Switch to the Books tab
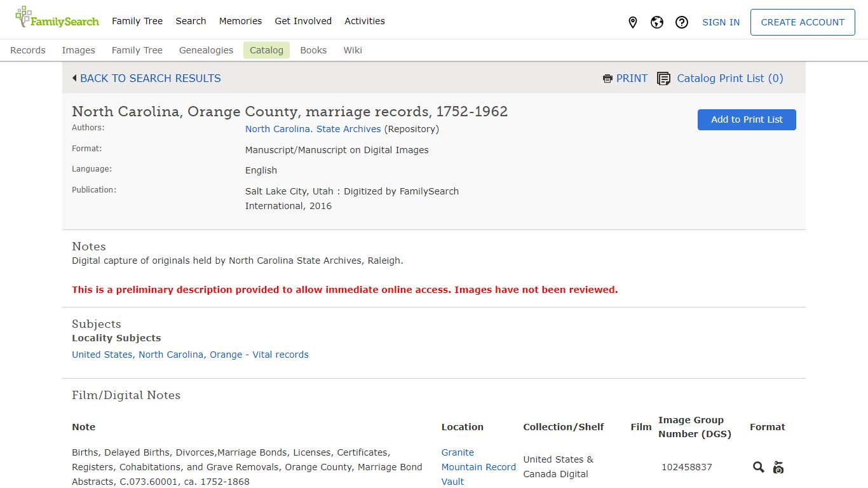Image resolution: width=868 pixels, height=488 pixels. coord(313,50)
